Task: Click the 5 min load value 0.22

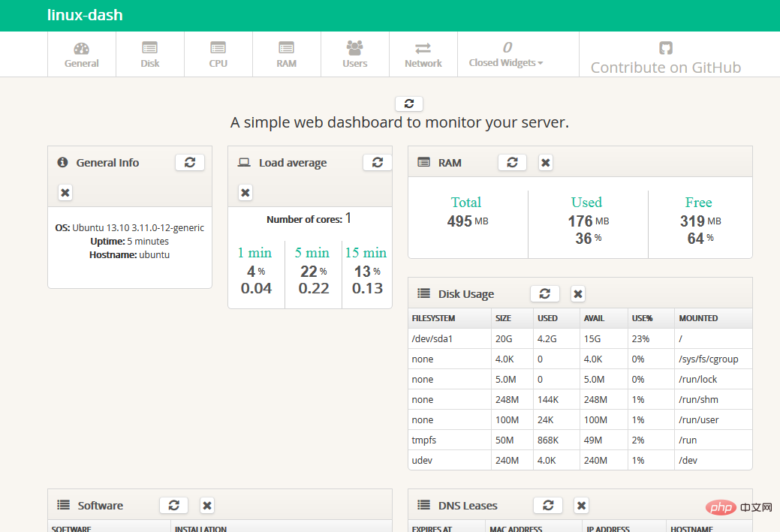Action: point(314,288)
